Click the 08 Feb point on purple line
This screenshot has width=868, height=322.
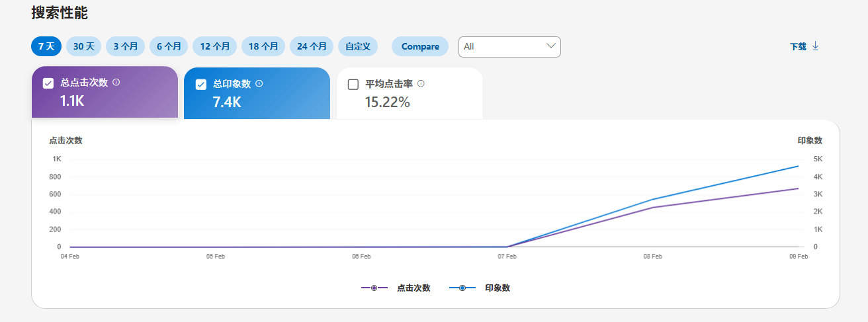(653, 208)
